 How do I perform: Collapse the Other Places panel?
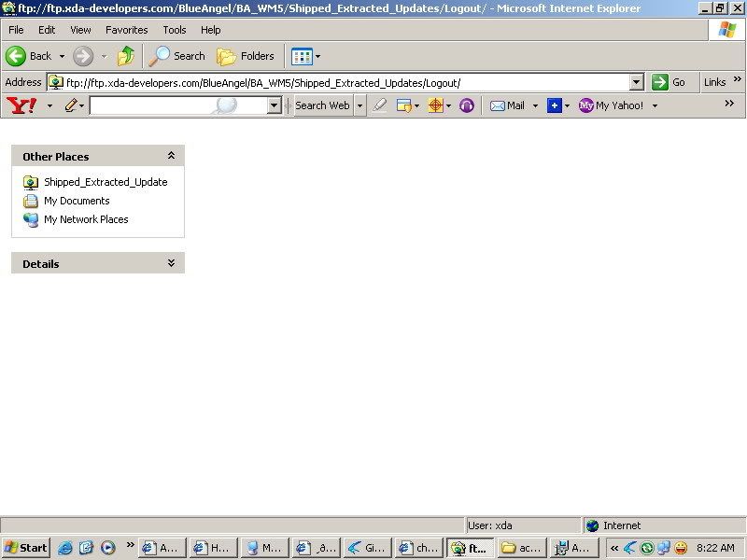pos(171,156)
